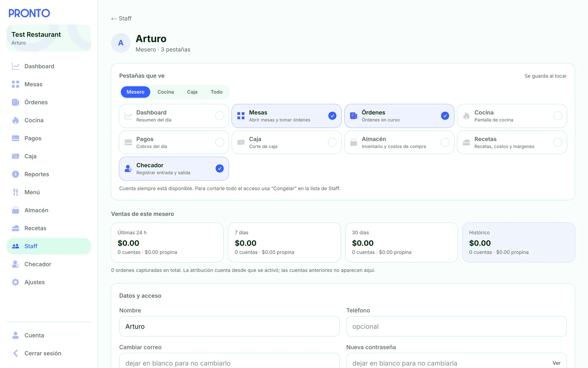The height and width of the screenshot is (368, 588).
Task: Click the Teléfono input field
Action: tap(456, 326)
